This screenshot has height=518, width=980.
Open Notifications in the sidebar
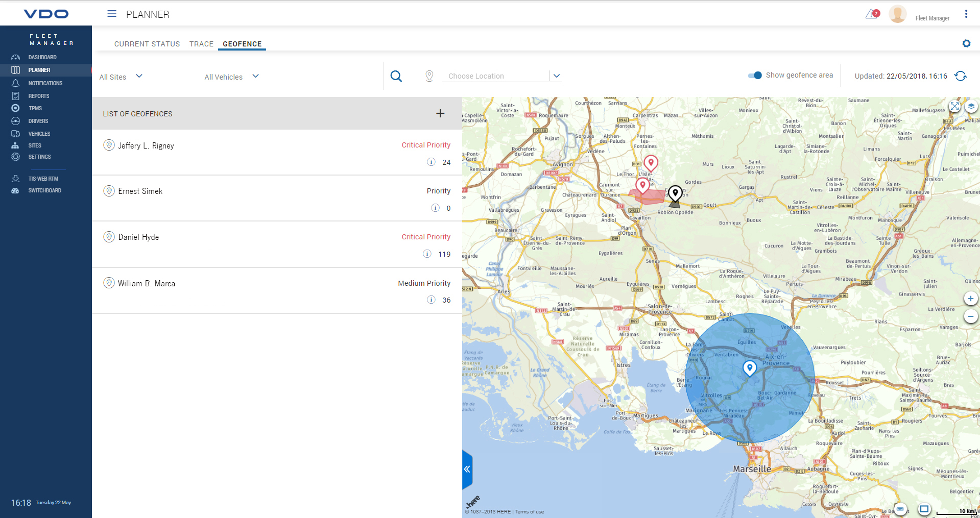[45, 83]
